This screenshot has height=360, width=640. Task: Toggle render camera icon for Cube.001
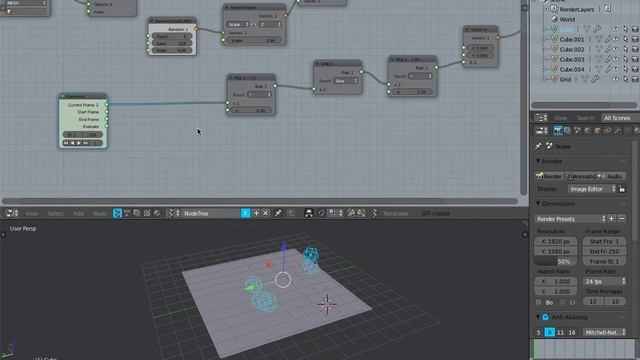pos(635,40)
